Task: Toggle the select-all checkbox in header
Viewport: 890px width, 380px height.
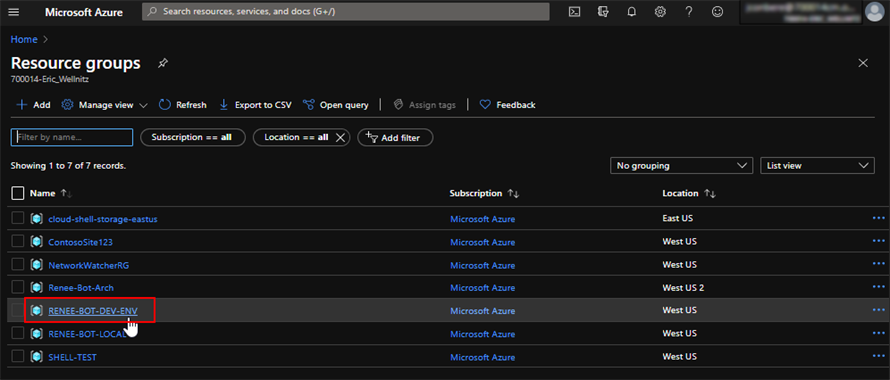Action: [x=18, y=194]
